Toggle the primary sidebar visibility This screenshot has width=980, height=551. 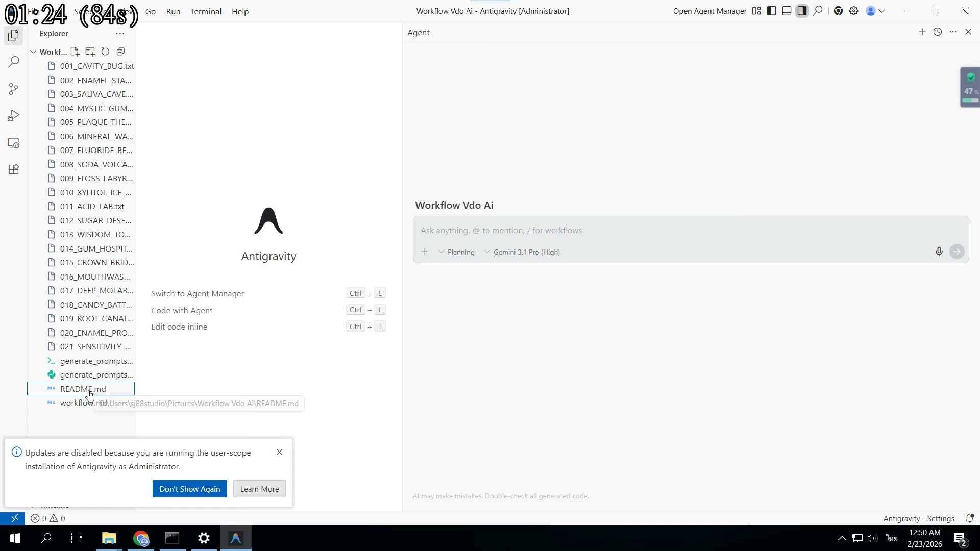pyautogui.click(x=771, y=11)
